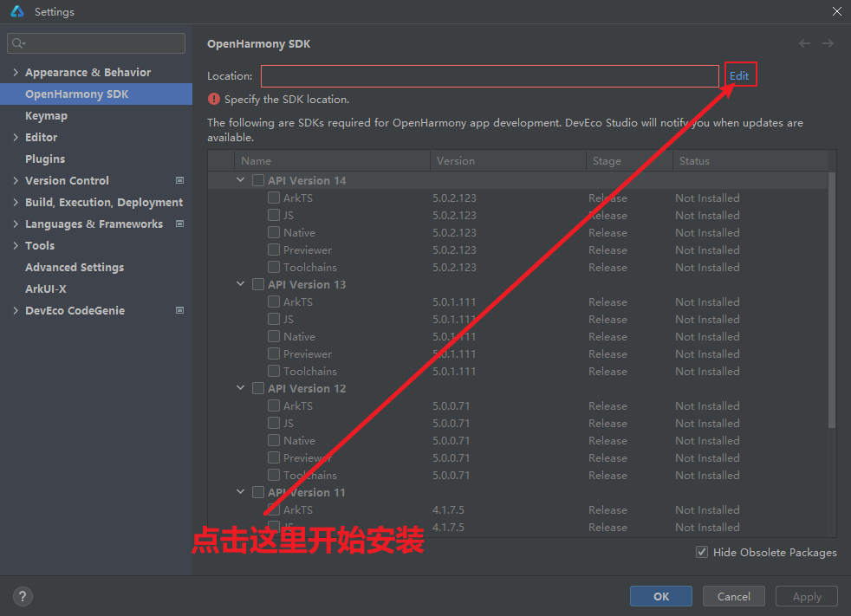Check the JS 5.0.2.123 checkbox
Screen dimensions: 851x616
coord(274,215)
